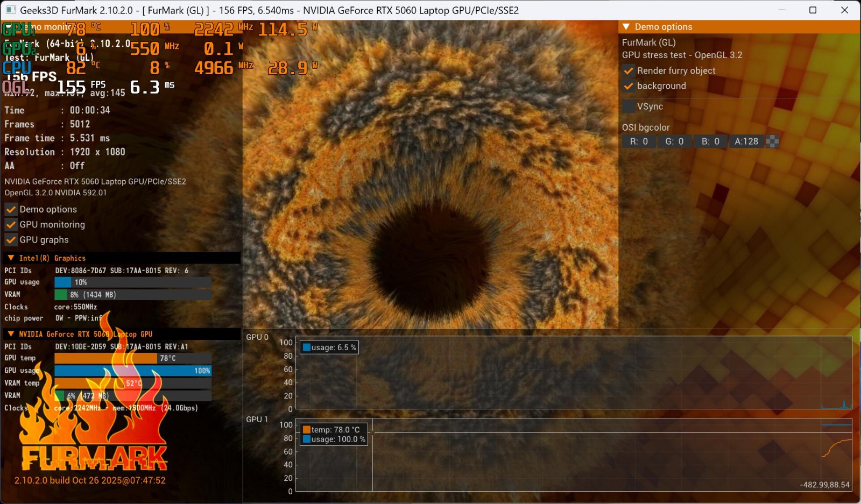Click the 'FurMark (GL)' title in Demo options panel

(649, 42)
